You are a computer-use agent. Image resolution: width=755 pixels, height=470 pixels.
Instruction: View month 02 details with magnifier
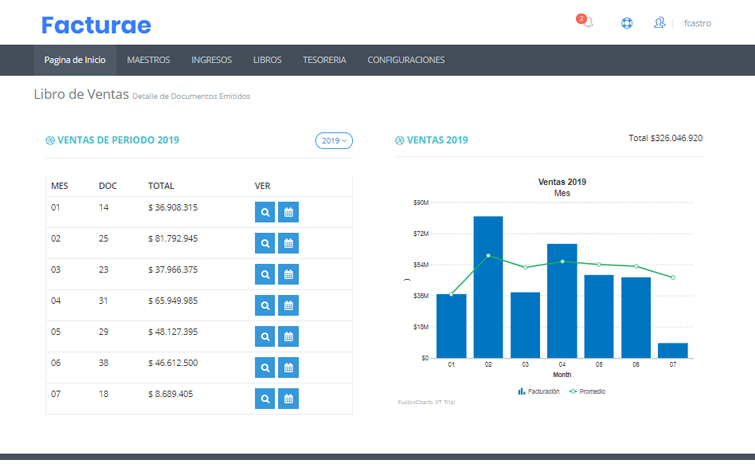(265, 243)
